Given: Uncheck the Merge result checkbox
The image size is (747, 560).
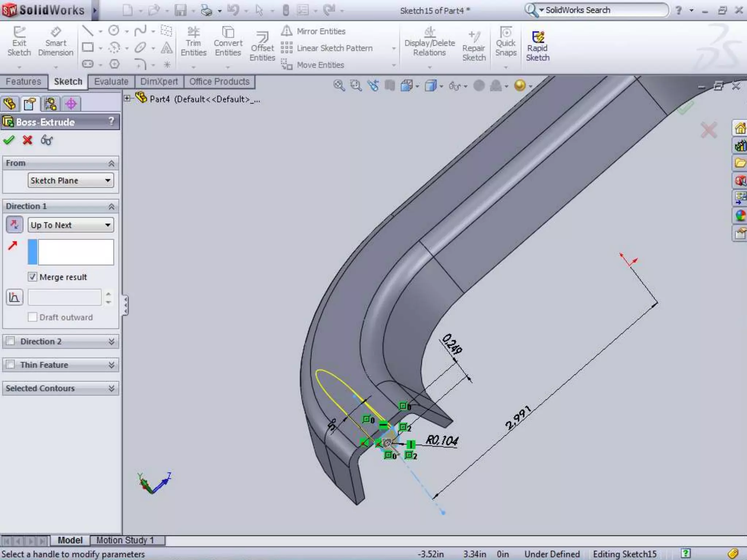Looking at the screenshot, I should 32,277.
